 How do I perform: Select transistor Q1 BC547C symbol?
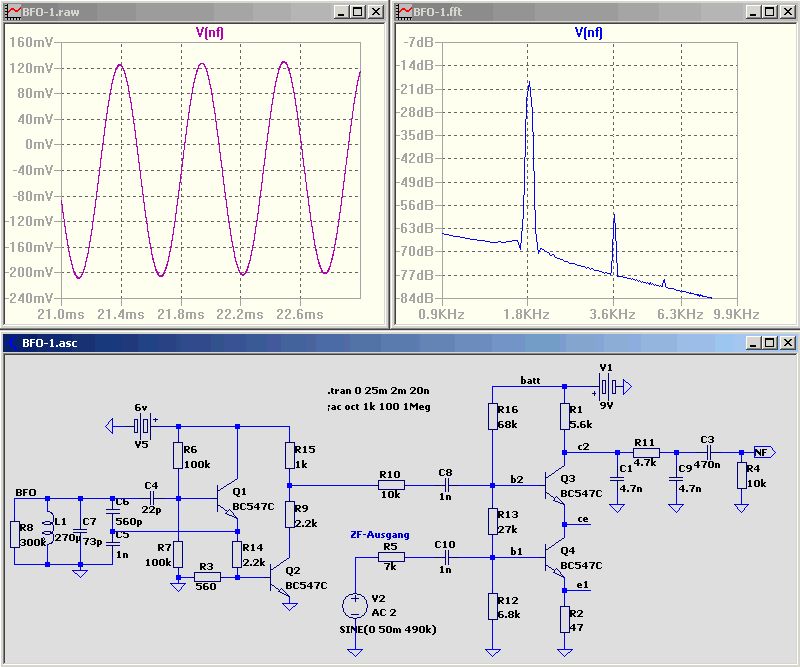click(x=227, y=498)
